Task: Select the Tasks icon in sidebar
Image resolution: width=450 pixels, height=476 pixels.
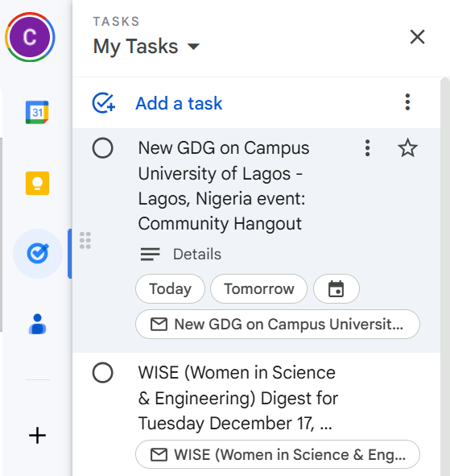Action: 38,254
